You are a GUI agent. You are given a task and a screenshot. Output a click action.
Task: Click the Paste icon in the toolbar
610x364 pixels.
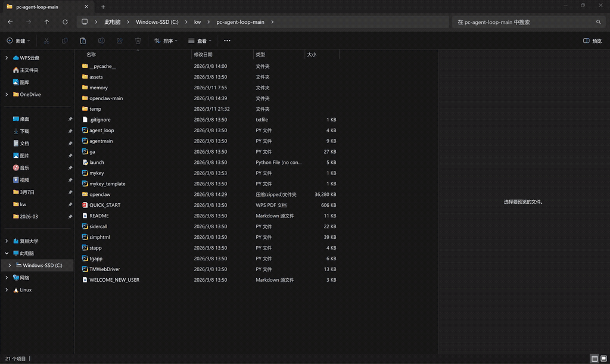(83, 41)
